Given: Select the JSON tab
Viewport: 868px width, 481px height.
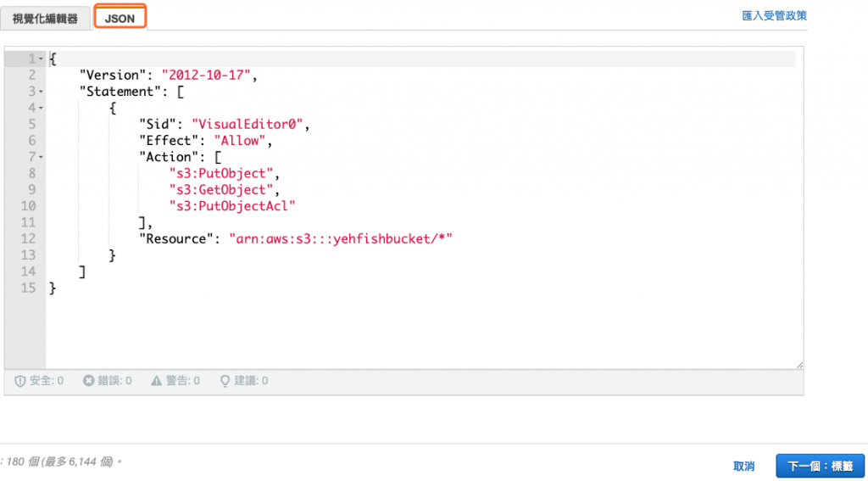Looking at the screenshot, I should [120, 19].
